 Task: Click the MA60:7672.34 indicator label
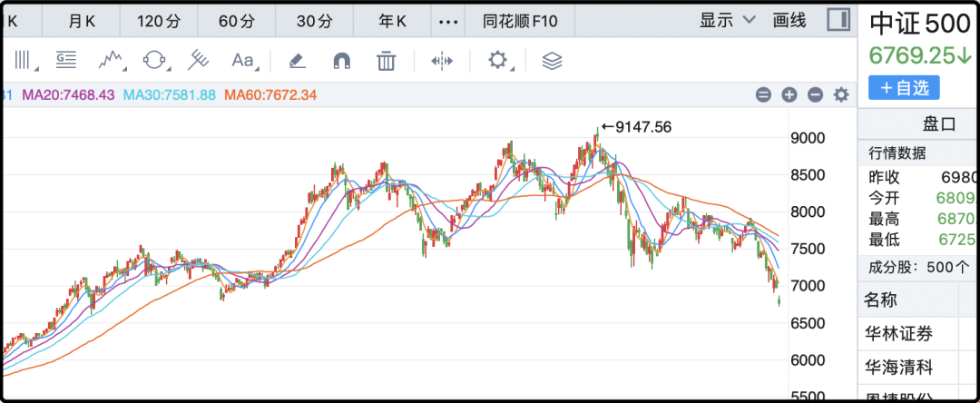coord(270,95)
